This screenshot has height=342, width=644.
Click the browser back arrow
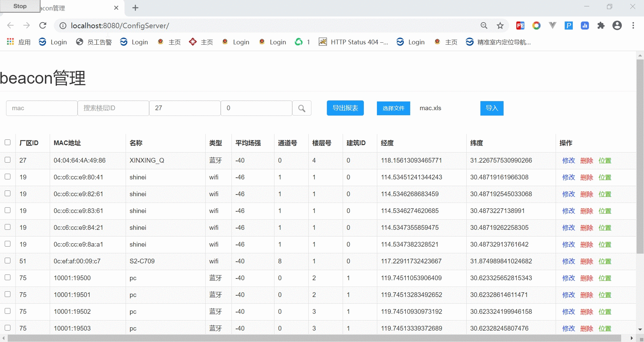[x=10, y=26]
